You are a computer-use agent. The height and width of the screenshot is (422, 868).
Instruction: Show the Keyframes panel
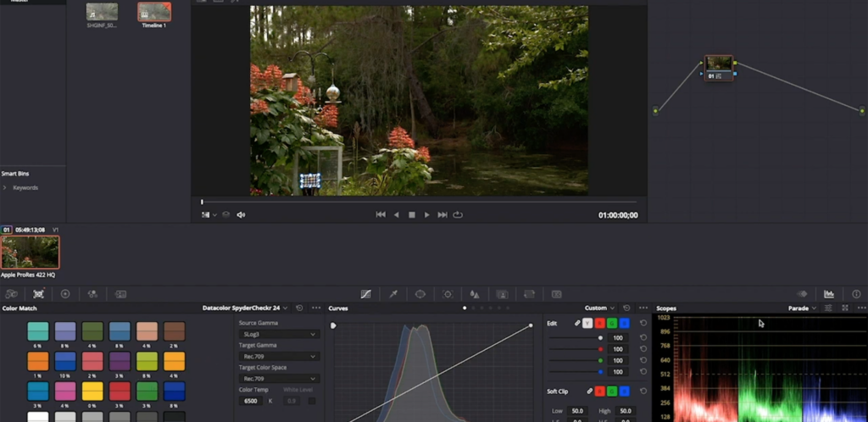[x=802, y=294]
